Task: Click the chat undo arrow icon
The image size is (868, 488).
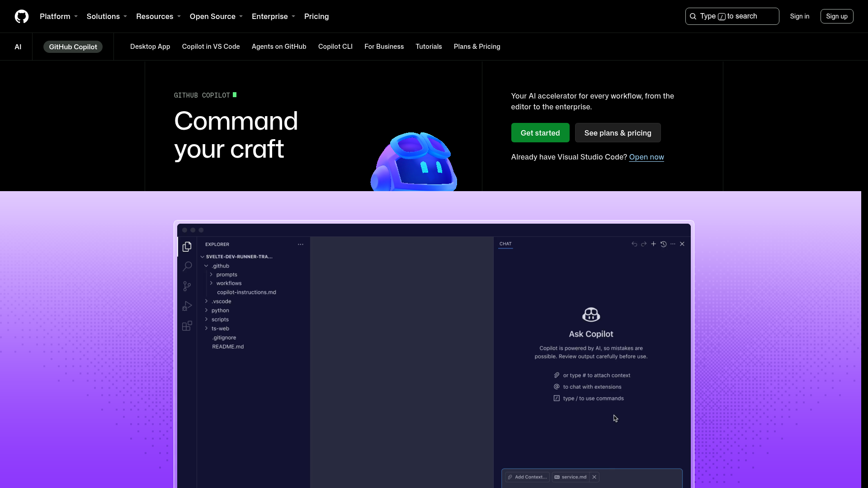Action: pos(634,244)
